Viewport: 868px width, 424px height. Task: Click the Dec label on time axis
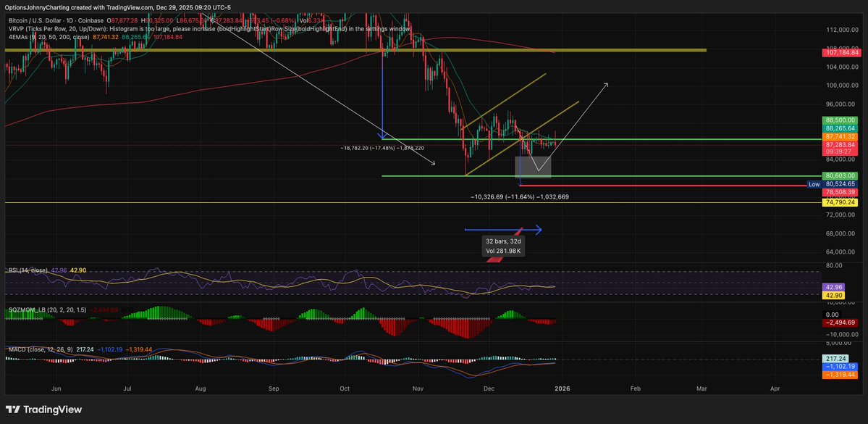point(489,389)
